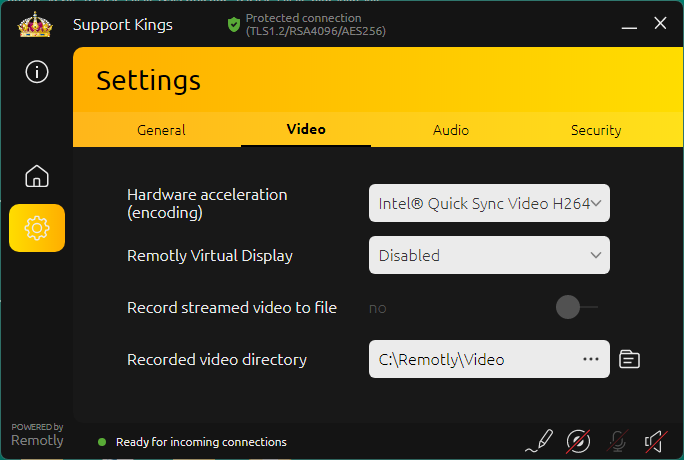684x460 pixels.
Task: Switch to the General tab
Action: pyautogui.click(x=161, y=130)
